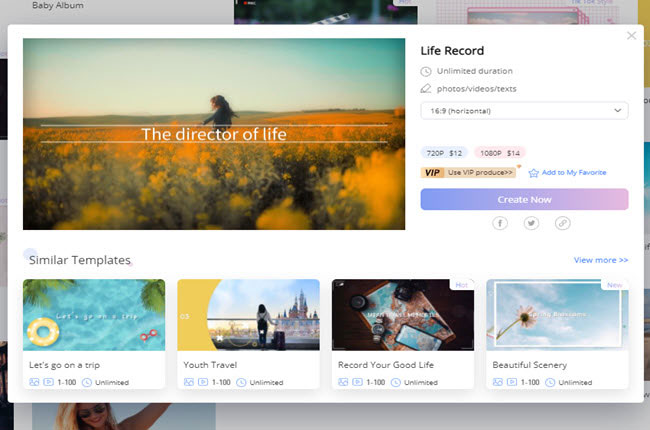650x430 pixels.
Task: Click Add to My Favorite link
Action: click(574, 172)
